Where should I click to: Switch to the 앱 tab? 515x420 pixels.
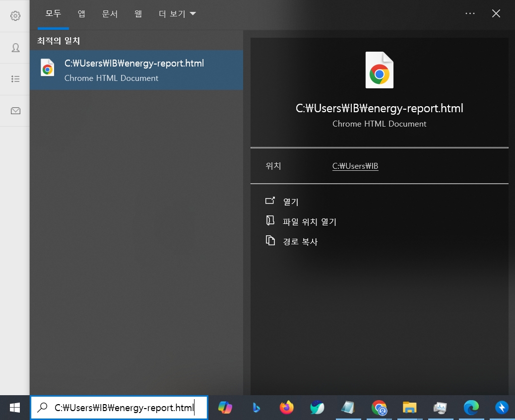point(81,14)
